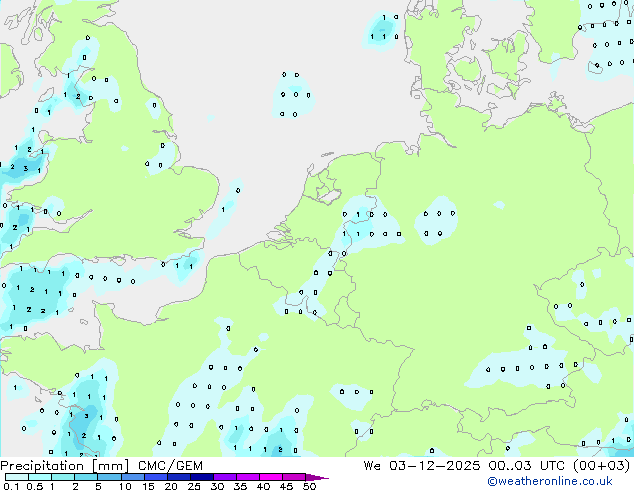
Task: Click the 20–25 mm legend color box
Action: click(x=178, y=477)
